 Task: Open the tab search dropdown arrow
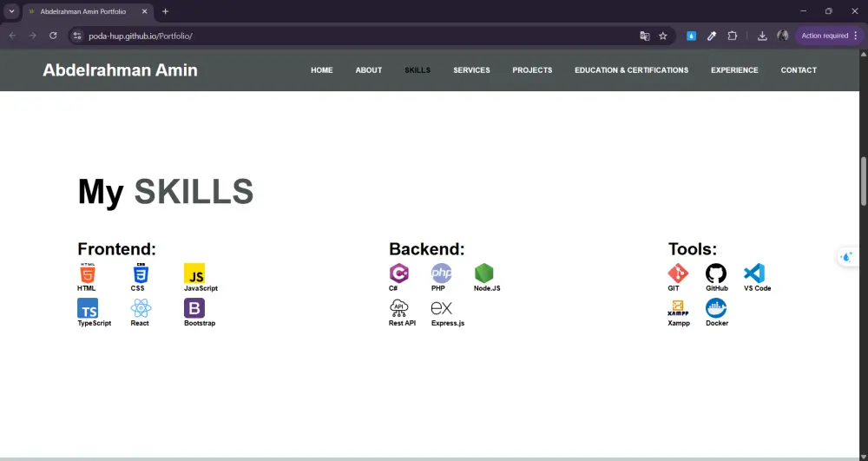point(11,11)
